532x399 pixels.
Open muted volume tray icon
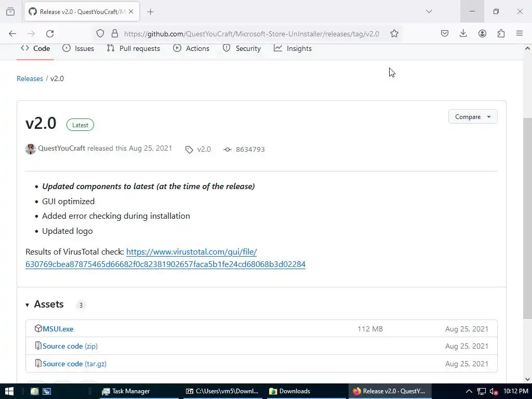[x=494, y=391]
